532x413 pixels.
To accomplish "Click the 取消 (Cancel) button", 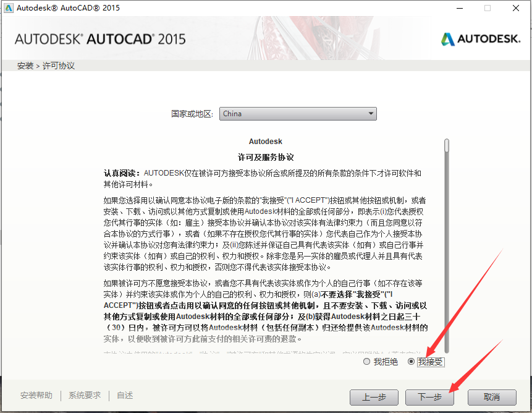I will (492, 397).
